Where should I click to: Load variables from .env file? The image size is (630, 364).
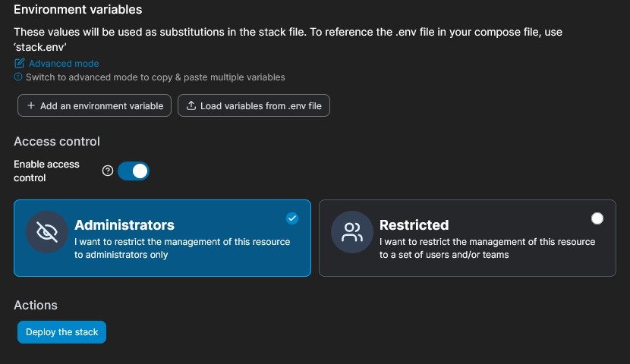pyautogui.click(x=254, y=105)
